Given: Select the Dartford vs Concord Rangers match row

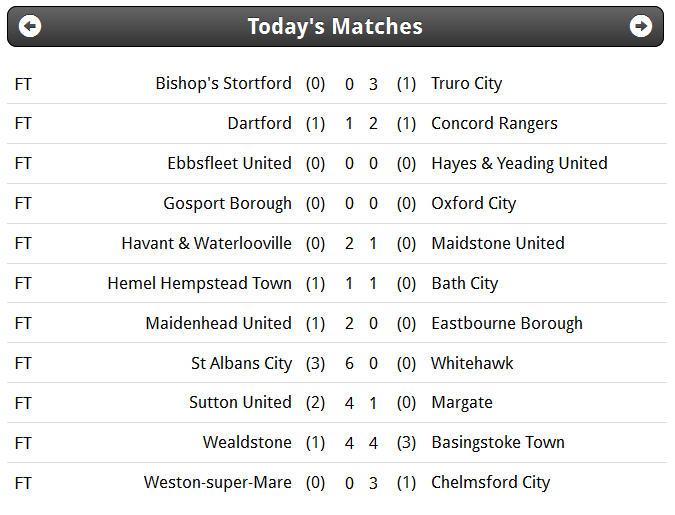Looking at the screenshot, I should [x=337, y=124].
